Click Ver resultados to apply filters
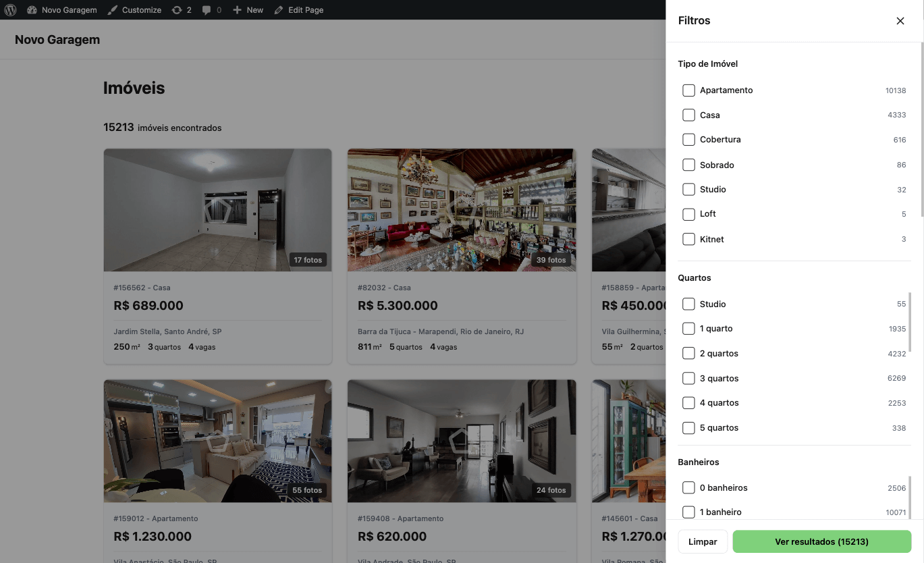This screenshot has height=563, width=924. tap(821, 541)
